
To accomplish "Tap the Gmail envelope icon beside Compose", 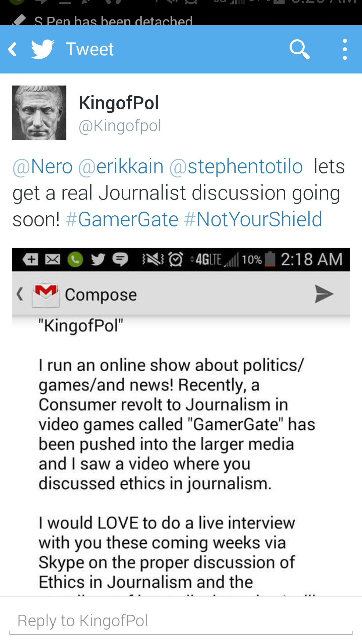I will (x=45, y=294).
